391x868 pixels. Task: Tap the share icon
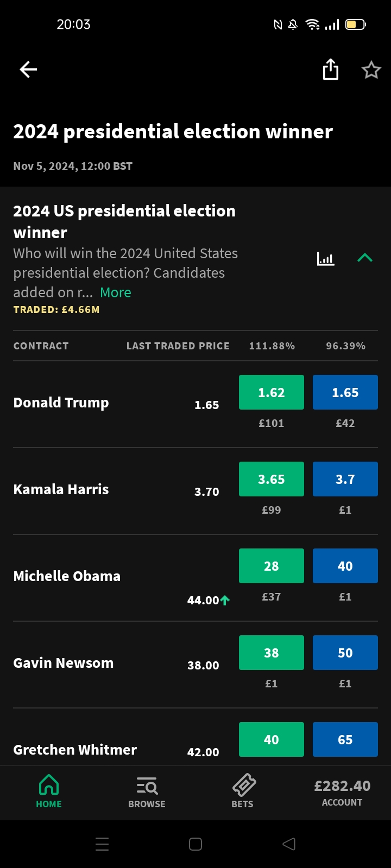point(330,69)
